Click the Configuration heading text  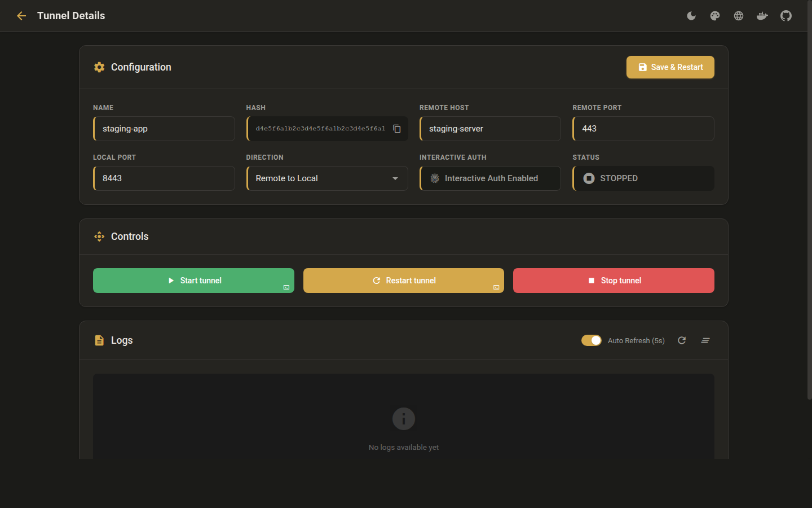point(141,67)
